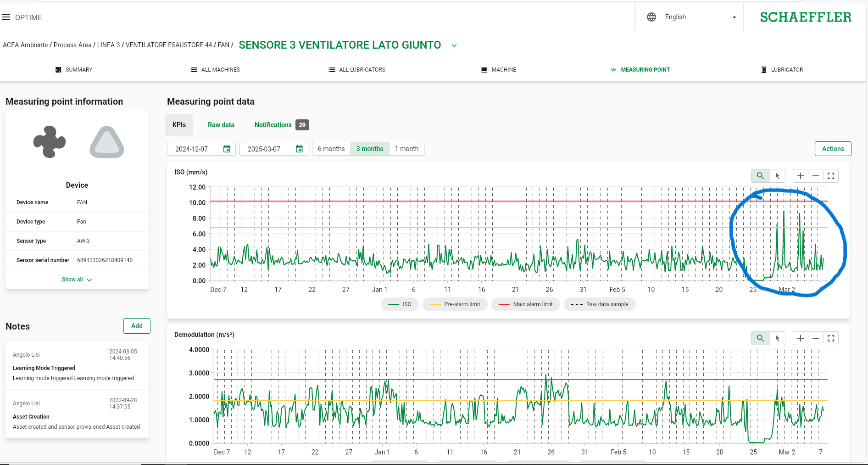Select pointer tool on Demodulation chart

tap(777, 338)
